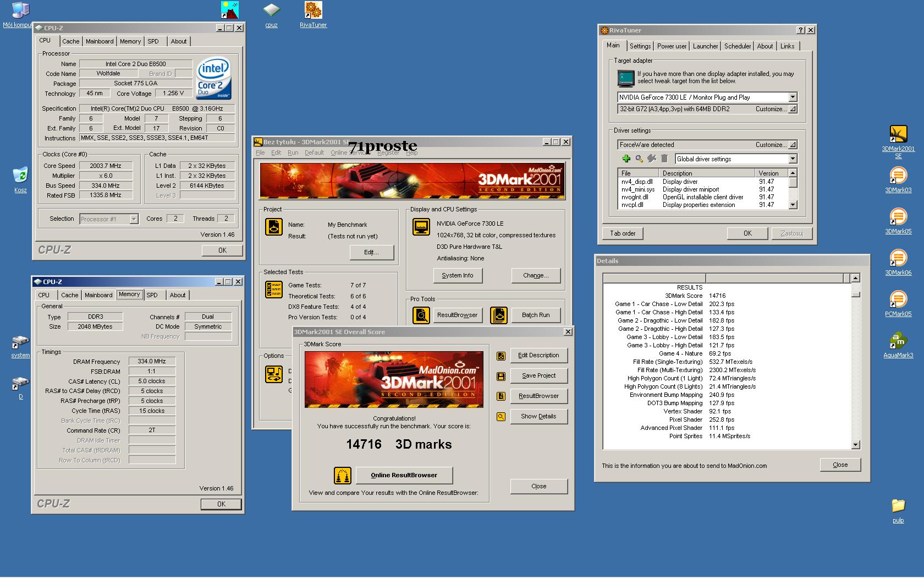The height and width of the screenshot is (578, 924).
Task: Select nv4_disp.dll row in driver list
Action: pos(703,182)
